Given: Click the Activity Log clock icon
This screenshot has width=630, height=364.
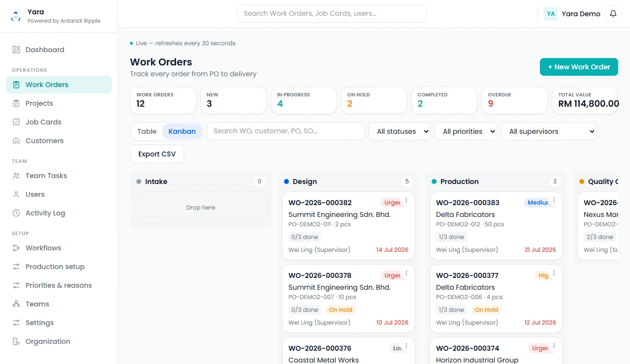Looking at the screenshot, I should [16, 213].
